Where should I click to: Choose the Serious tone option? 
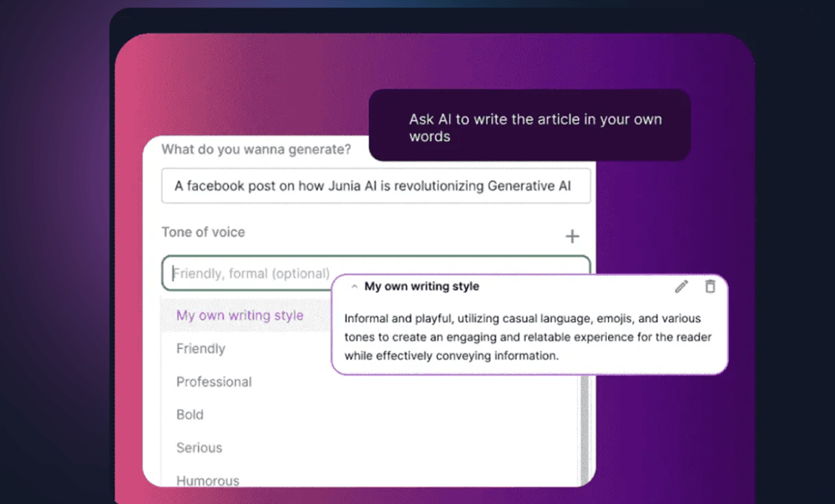[200, 447]
